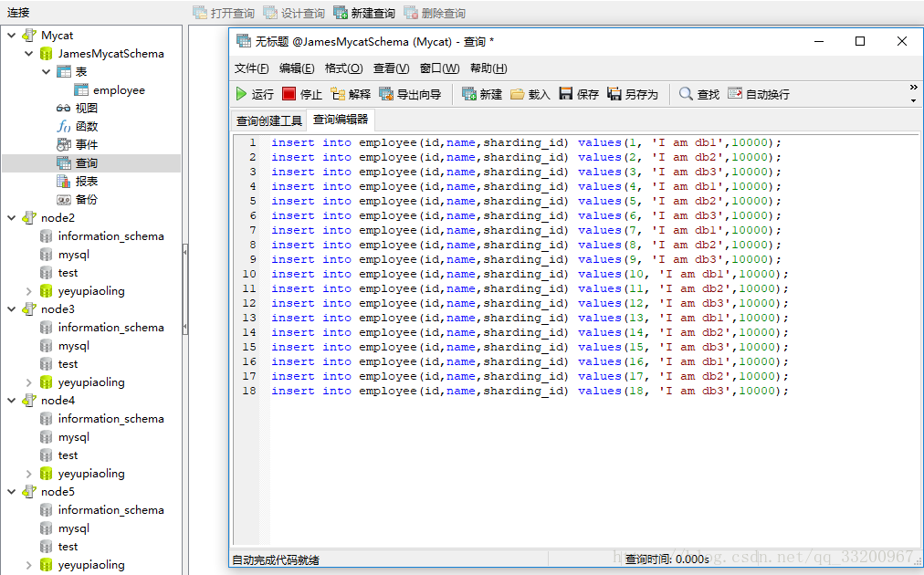Expand yeyupiaoling database under node2

click(x=29, y=291)
